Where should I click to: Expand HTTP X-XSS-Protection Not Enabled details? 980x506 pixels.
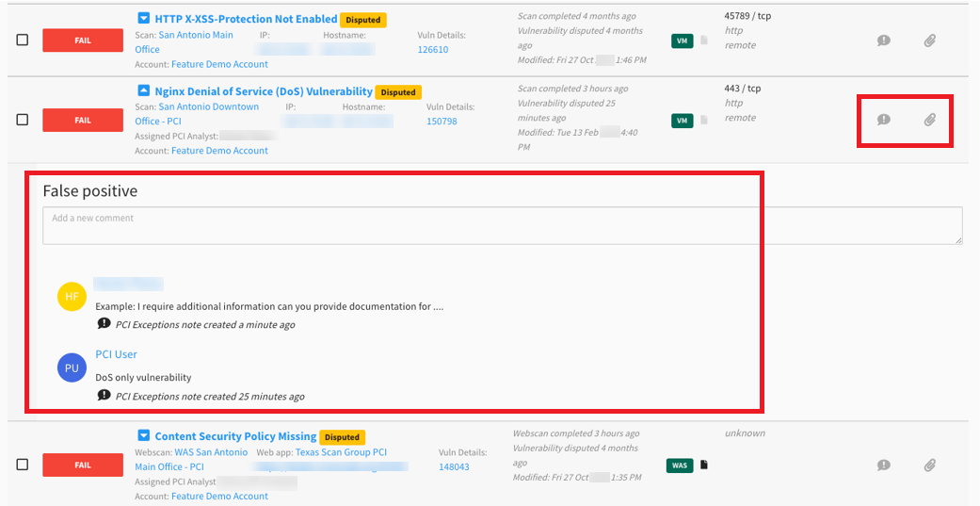click(143, 18)
